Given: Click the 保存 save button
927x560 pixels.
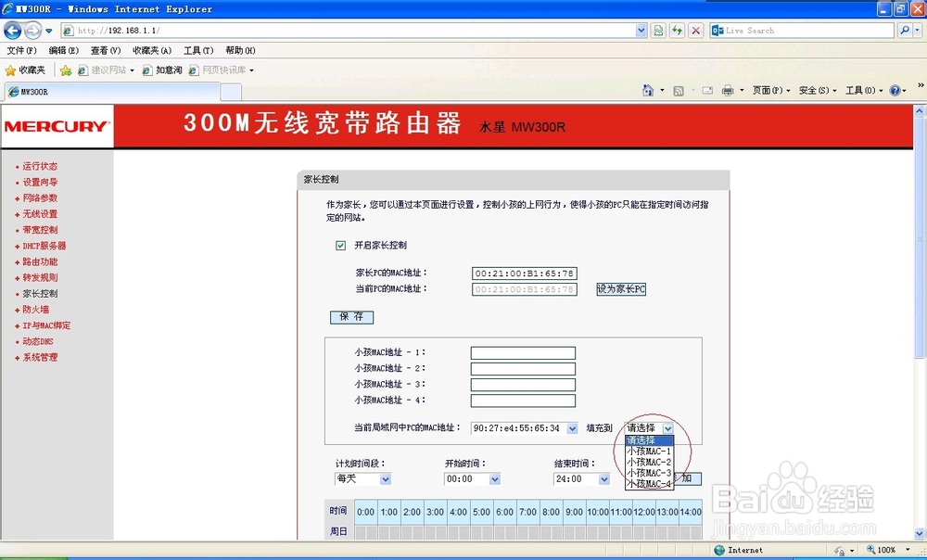Looking at the screenshot, I should [351, 316].
